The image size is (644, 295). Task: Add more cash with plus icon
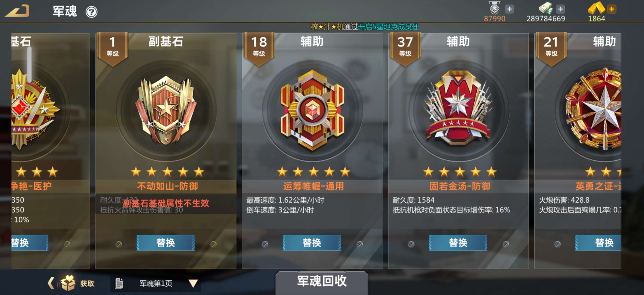[560, 9]
